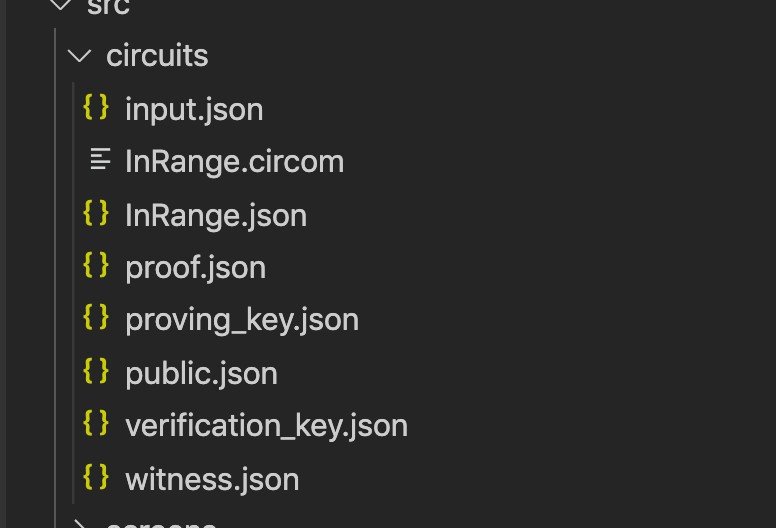776x528 pixels.
Task: Select the witness.json file
Action: 212,479
